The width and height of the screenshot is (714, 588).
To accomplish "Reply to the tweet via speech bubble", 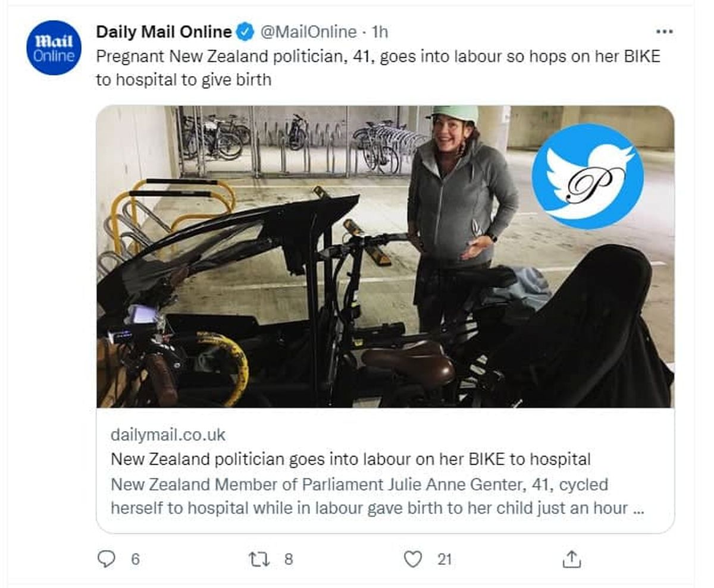I will 106,559.
